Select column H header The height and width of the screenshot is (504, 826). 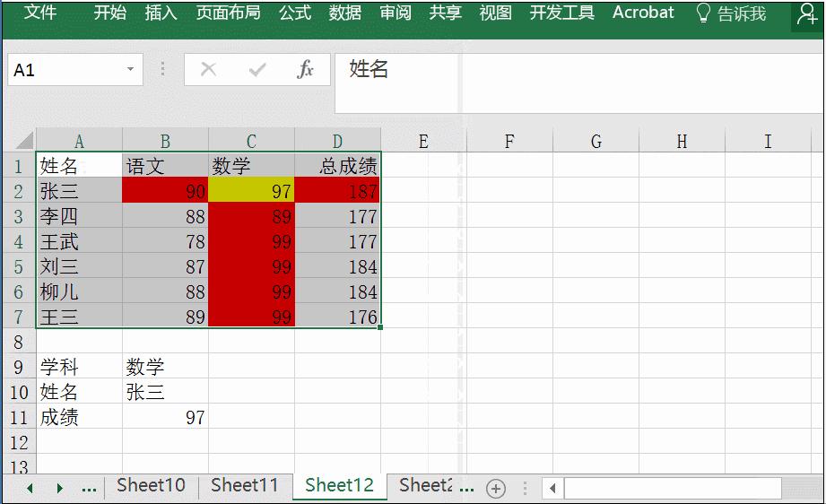click(x=682, y=141)
